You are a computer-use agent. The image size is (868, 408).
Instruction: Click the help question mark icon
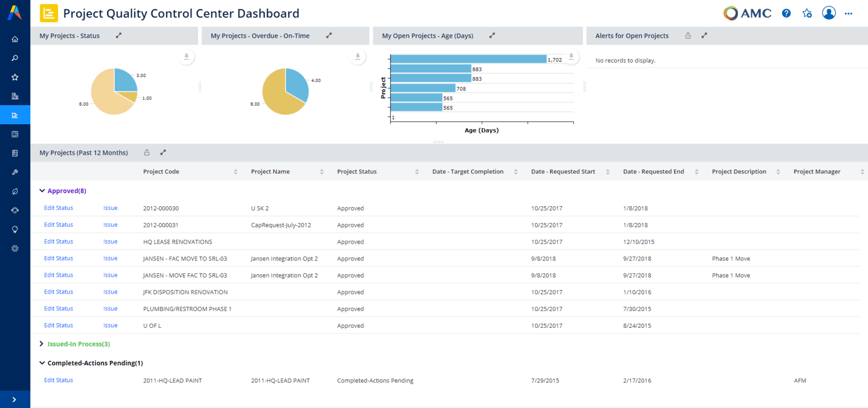786,14
